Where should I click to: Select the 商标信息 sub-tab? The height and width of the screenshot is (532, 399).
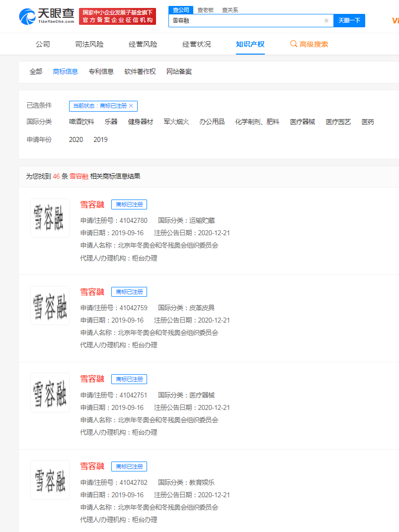point(66,71)
